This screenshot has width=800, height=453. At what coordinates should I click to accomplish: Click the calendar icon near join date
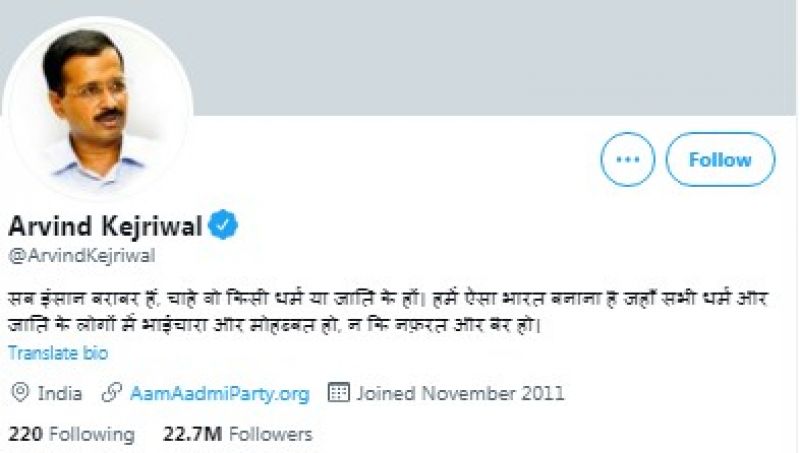pos(339,393)
